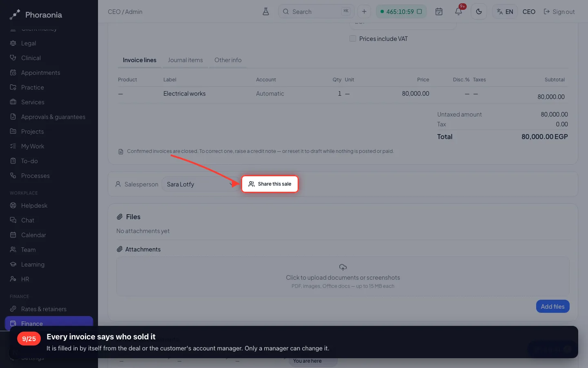This screenshot has width=588, height=368.
Task: Open Processes in sidebar
Action: [49, 175]
